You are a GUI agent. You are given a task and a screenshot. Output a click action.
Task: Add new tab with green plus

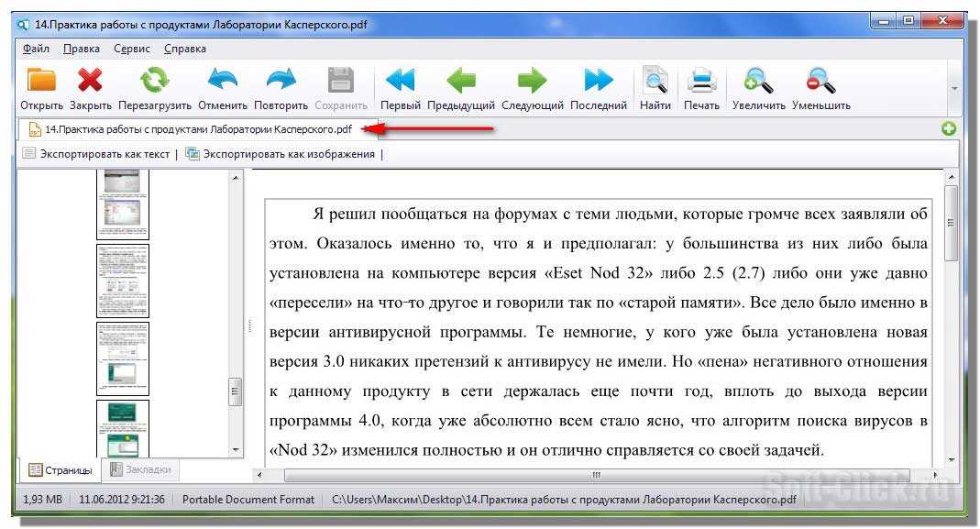coord(949,129)
